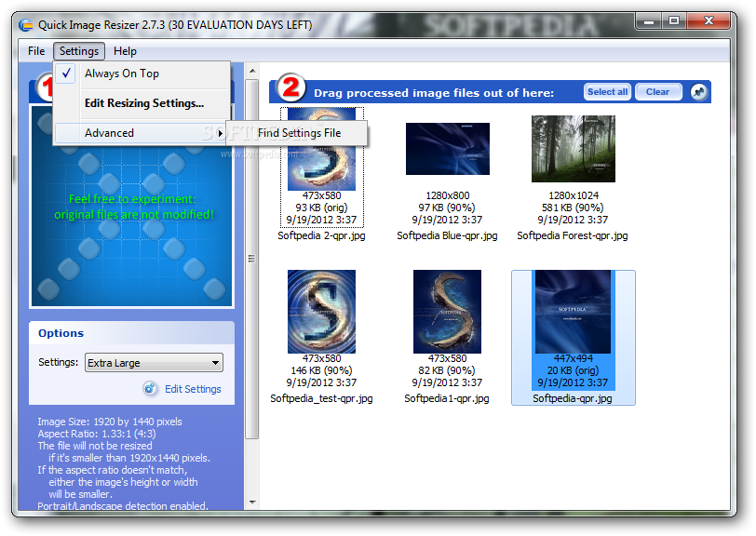Click the blue drop zone for image files

tap(131, 207)
